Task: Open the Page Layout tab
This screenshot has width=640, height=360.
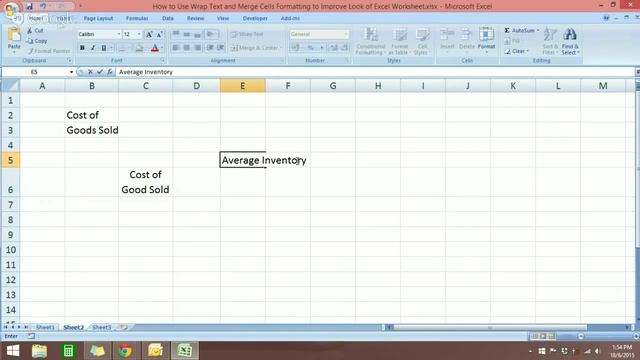Action: [x=98, y=18]
